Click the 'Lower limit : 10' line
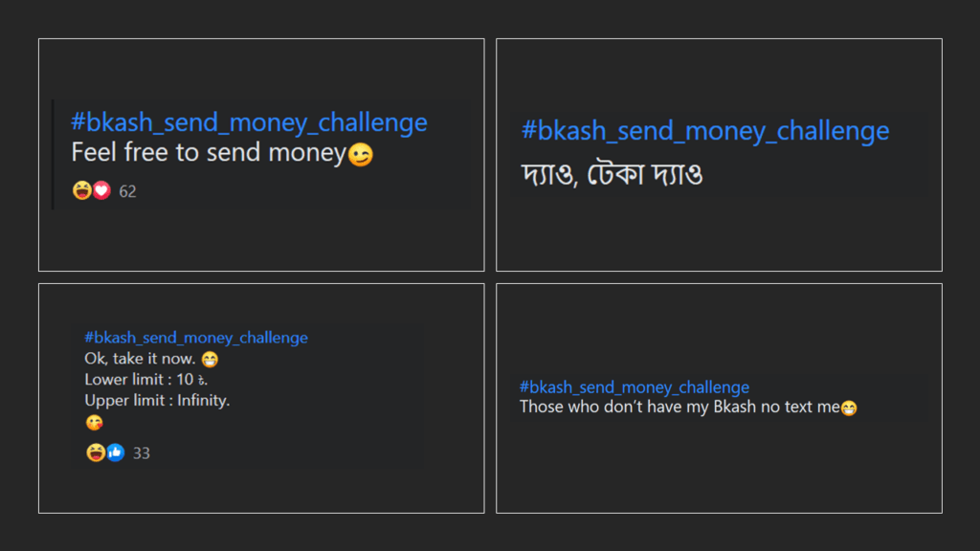The width and height of the screenshot is (980, 551). 146,379
